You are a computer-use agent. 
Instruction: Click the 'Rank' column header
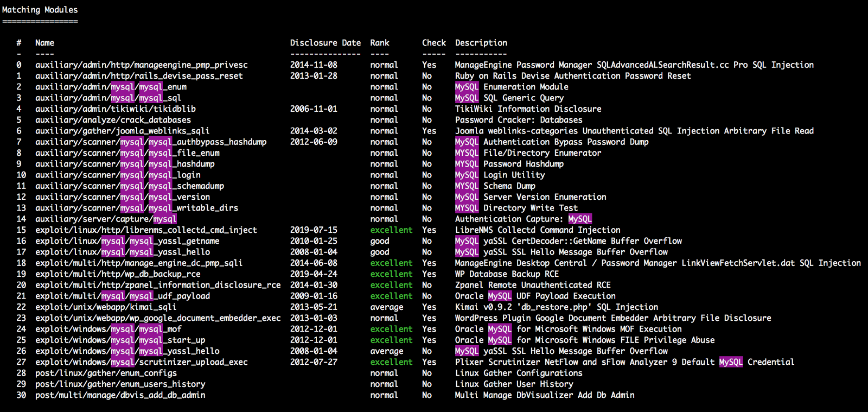pos(380,43)
